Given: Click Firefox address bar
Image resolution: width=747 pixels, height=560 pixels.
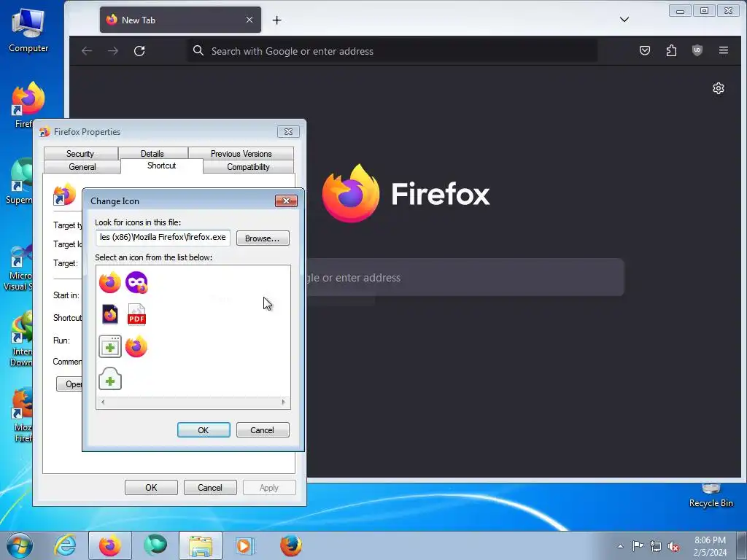Looking at the screenshot, I should pyautogui.click(x=392, y=51).
